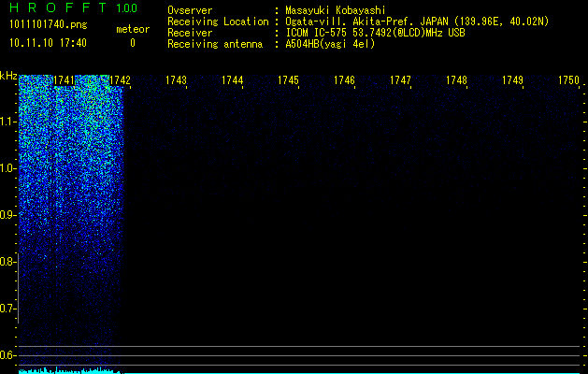Click the meteor count value 0
The height and width of the screenshot is (374, 588).
click(133, 43)
